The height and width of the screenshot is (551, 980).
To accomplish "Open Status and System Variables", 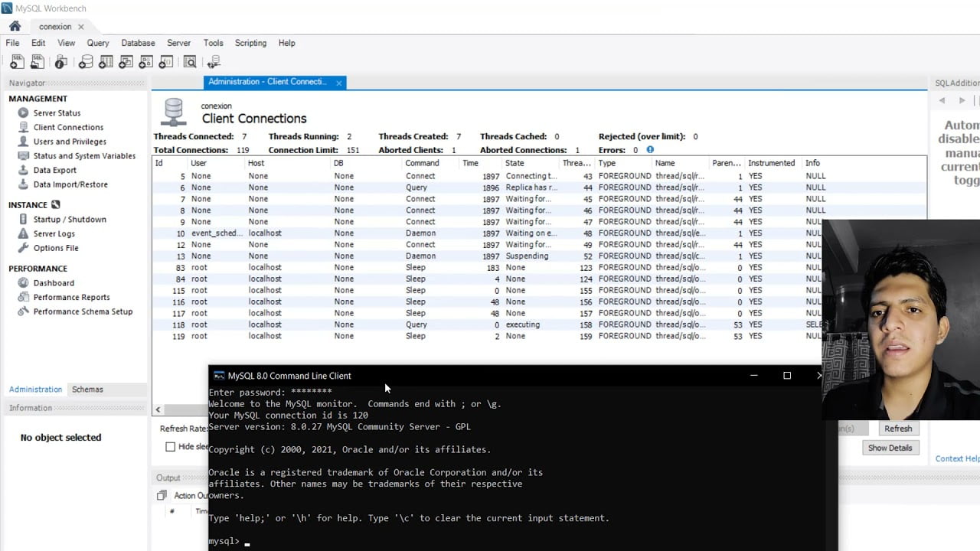I will click(x=84, y=156).
